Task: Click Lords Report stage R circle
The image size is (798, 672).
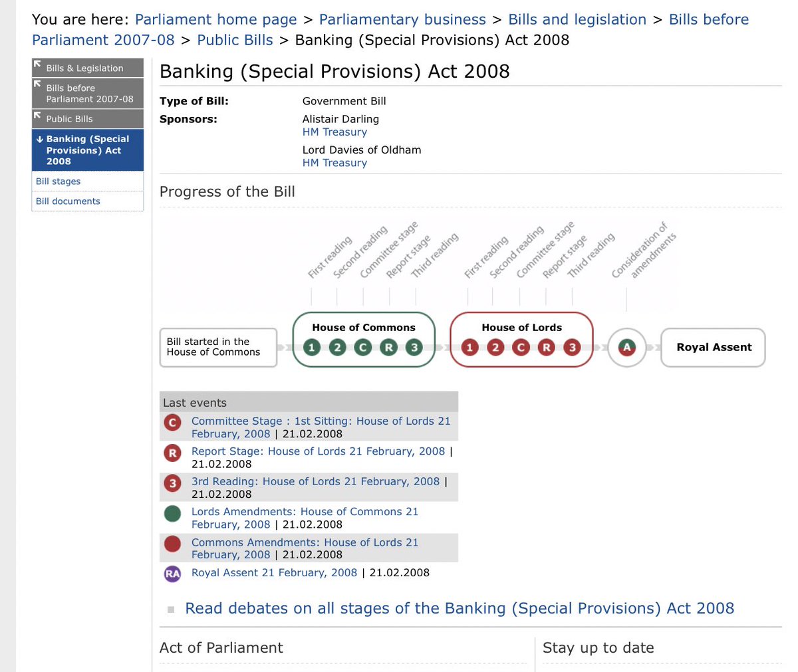Action: [547, 347]
